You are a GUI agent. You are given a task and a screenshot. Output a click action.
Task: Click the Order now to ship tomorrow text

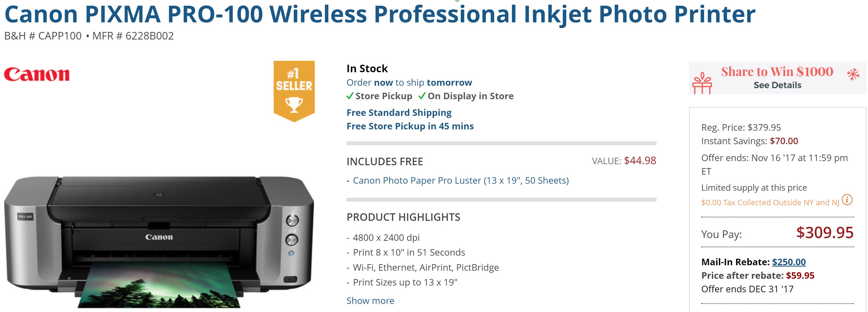[409, 83]
